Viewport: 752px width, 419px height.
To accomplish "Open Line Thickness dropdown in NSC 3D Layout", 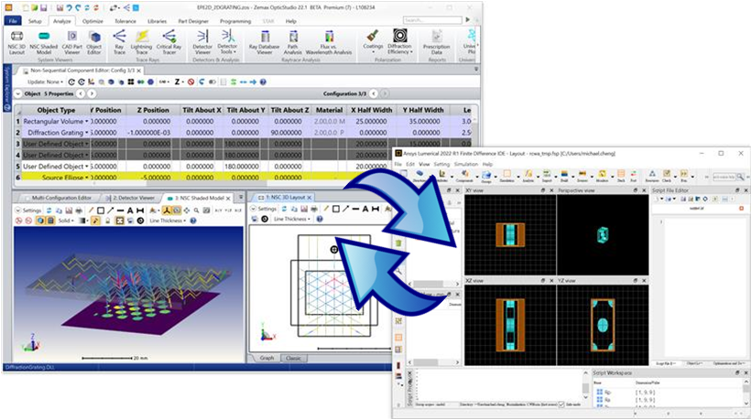I will click(292, 219).
